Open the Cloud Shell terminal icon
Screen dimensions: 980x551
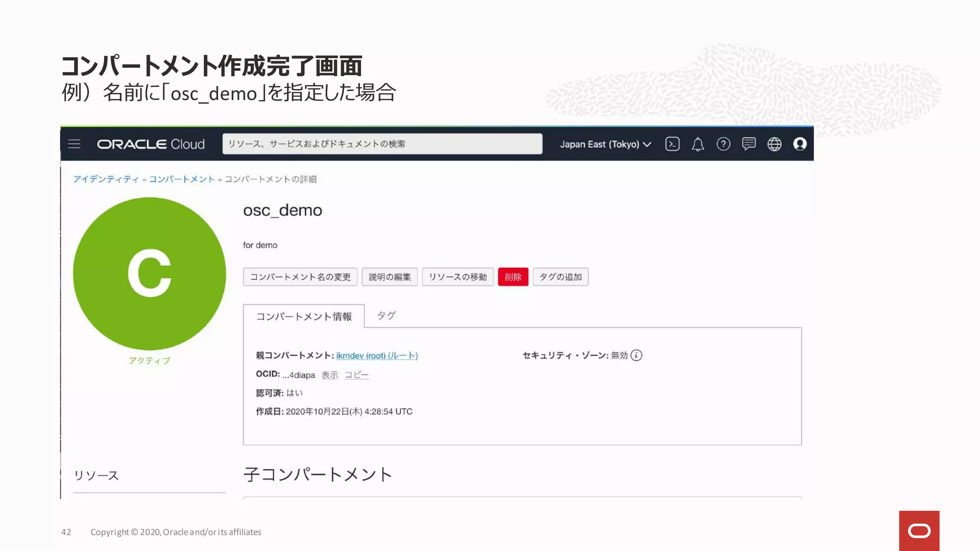click(x=672, y=144)
